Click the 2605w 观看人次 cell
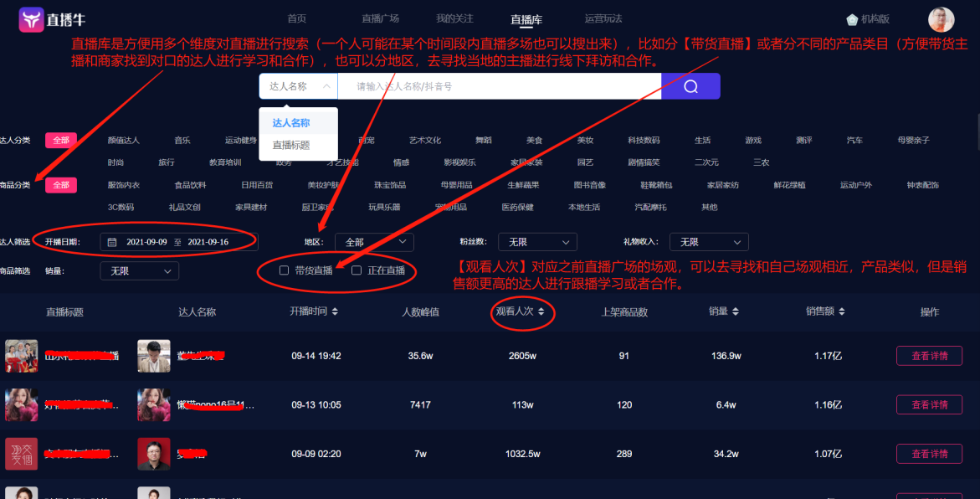 point(522,356)
